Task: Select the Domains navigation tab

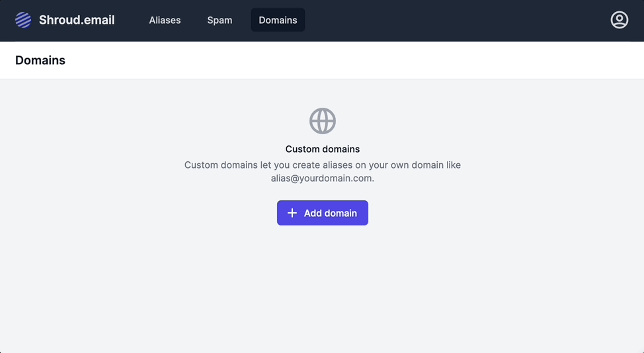Action: tap(278, 20)
